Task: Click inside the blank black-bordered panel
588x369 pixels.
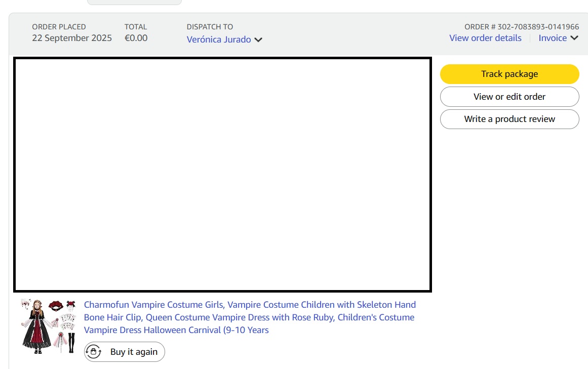Action: [222, 175]
